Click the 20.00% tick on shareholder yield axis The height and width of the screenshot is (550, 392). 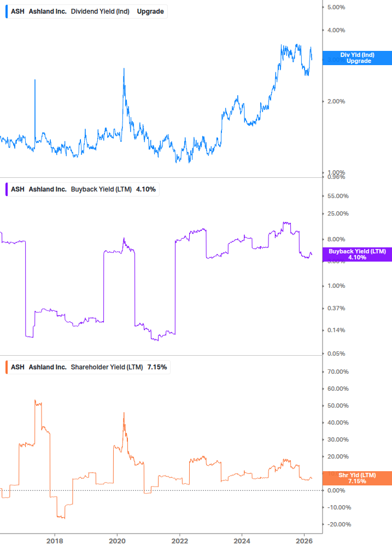338,457
